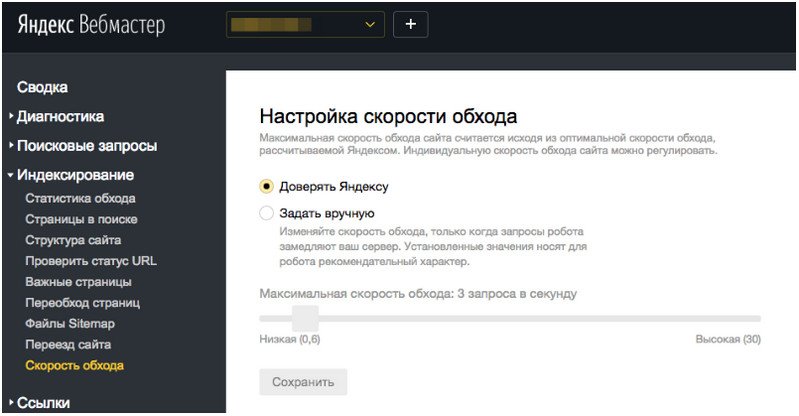Select the Доверять Яндексу radio button
The image size is (799, 416).
(266, 186)
